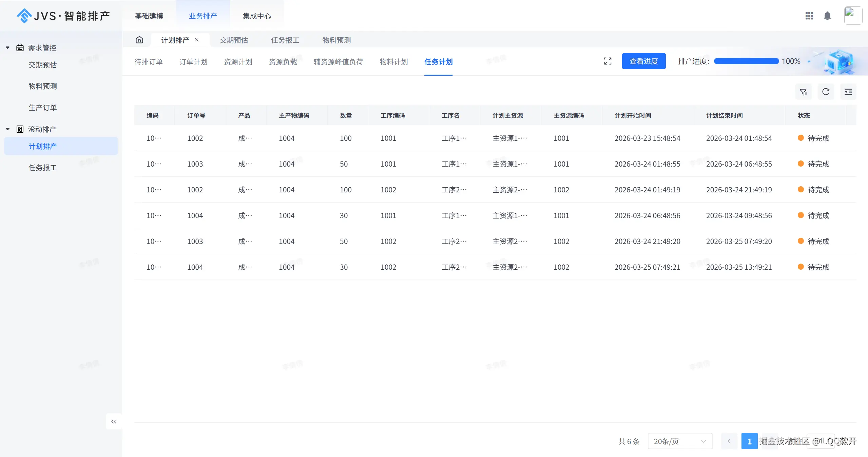Select 生产订单 in the sidebar
The image size is (868, 457).
tap(42, 107)
